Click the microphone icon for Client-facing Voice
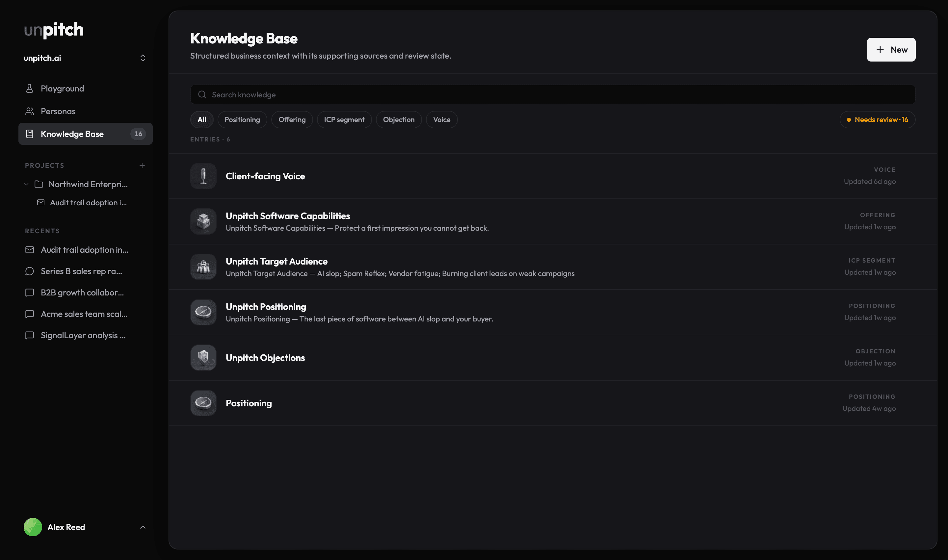 tap(203, 176)
